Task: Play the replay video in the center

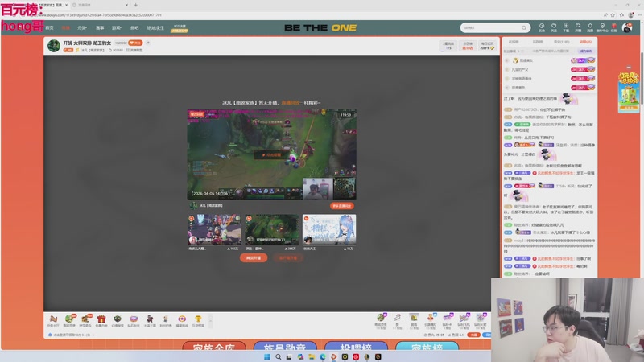Action: click(271, 154)
